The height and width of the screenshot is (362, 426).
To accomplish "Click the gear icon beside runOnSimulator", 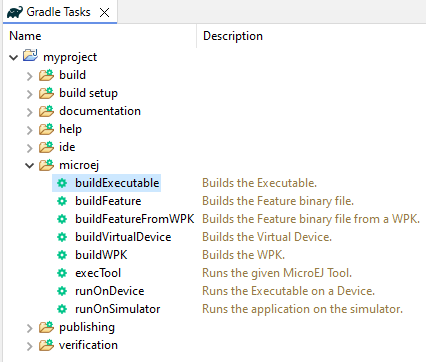I will pyautogui.click(x=62, y=309).
